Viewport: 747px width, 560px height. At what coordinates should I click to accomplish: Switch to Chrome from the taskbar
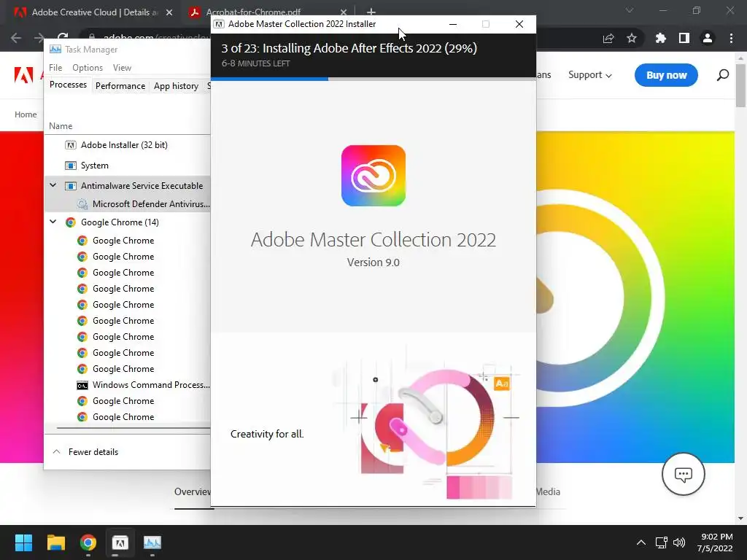88,542
